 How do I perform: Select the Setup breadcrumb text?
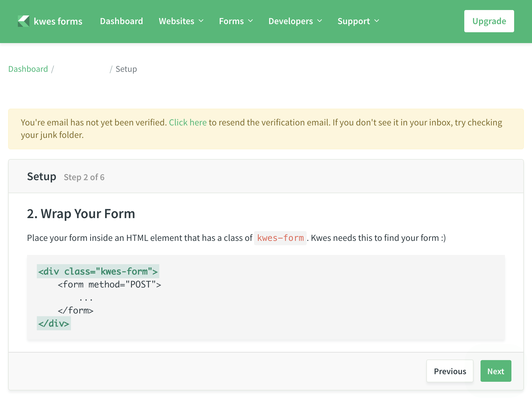coord(126,69)
